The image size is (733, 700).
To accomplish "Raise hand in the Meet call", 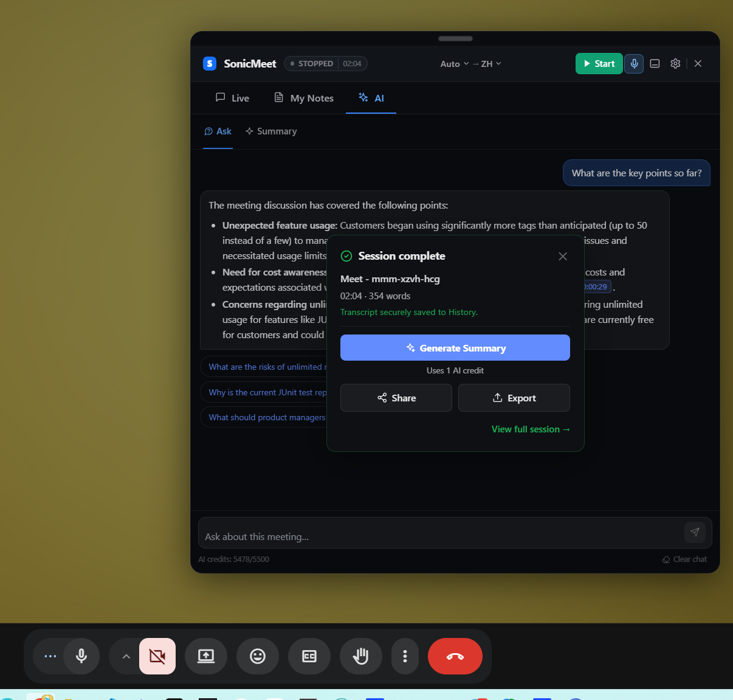I will [361, 656].
